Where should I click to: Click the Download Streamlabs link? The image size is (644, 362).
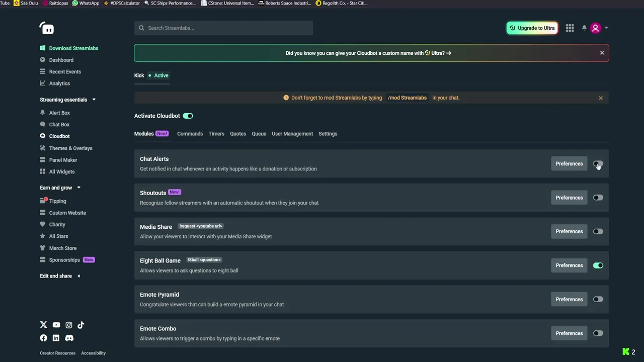tap(73, 48)
